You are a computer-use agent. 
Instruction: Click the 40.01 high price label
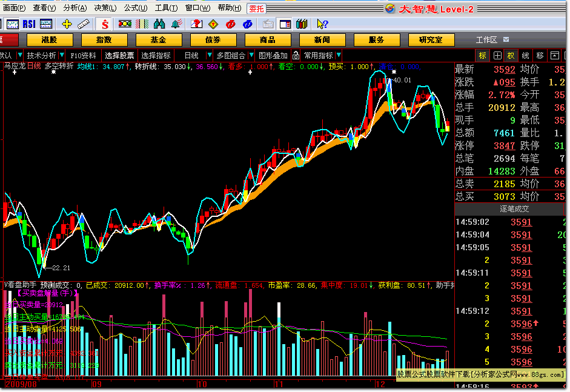[x=402, y=80]
